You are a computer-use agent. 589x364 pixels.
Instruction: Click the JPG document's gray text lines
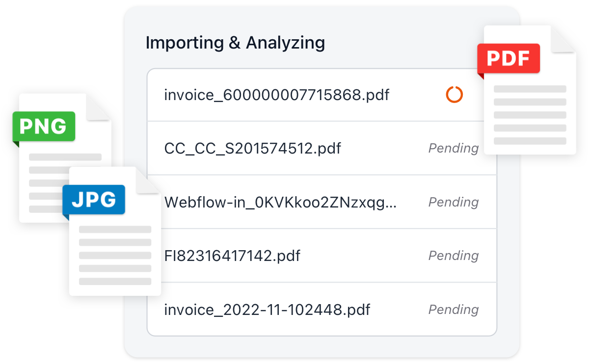click(x=115, y=255)
